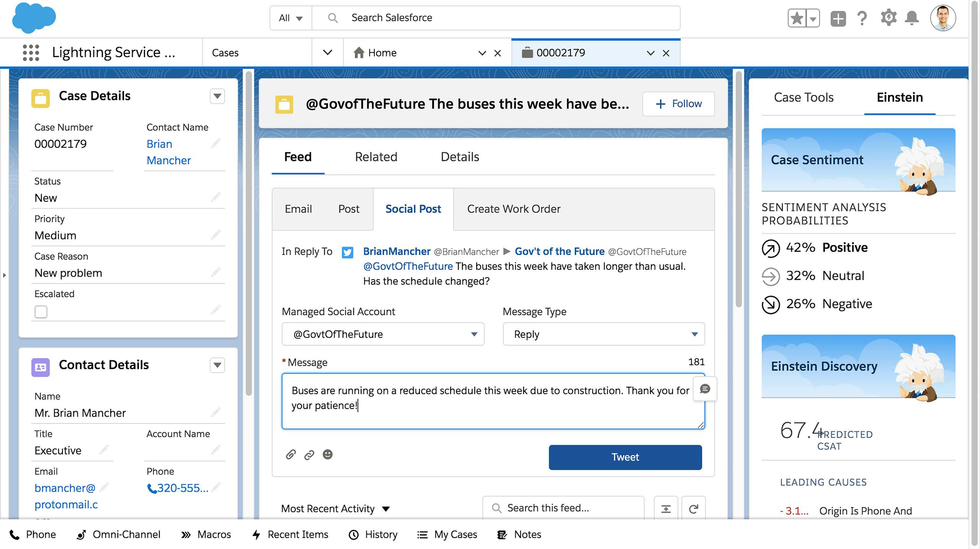980x549 pixels.
Task: Open the Managed Social Account dropdown
Action: click(x=383, y=334)
